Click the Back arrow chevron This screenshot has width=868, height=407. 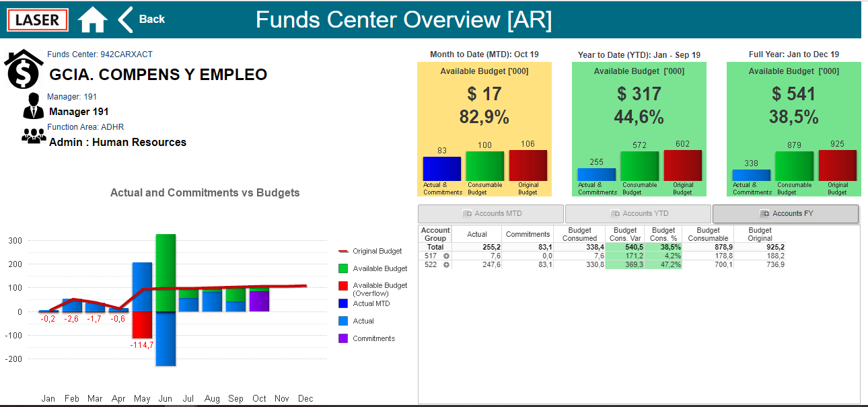[125, 20]
